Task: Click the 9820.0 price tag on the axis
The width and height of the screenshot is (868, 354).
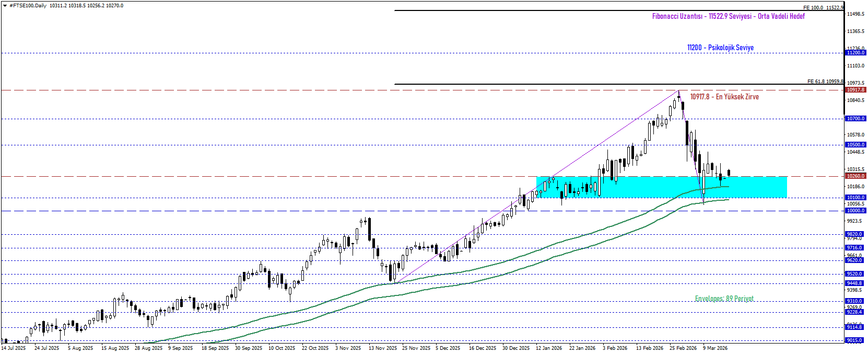Action: tap(854, 234)
